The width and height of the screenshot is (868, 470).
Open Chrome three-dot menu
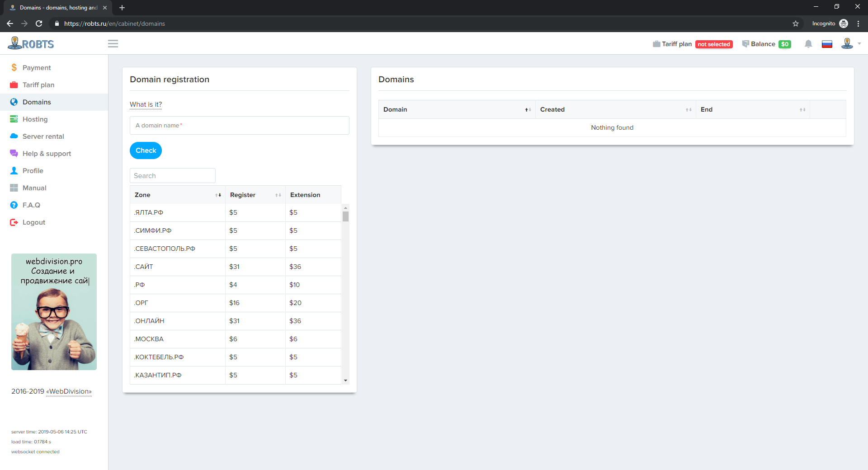click(x=858, y=23)
